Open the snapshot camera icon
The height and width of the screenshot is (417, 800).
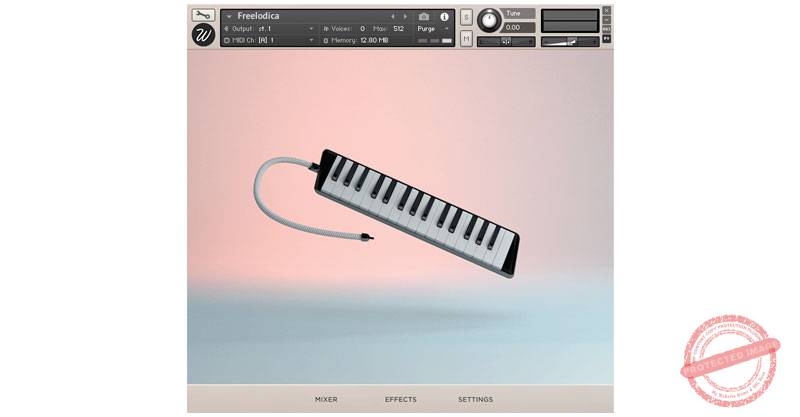[424, 16]
